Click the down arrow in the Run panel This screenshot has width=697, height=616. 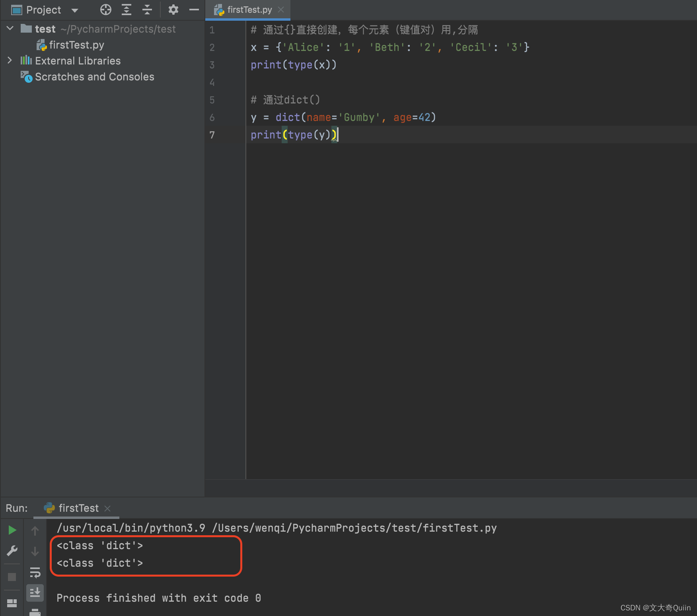click(x=35, y=551)
